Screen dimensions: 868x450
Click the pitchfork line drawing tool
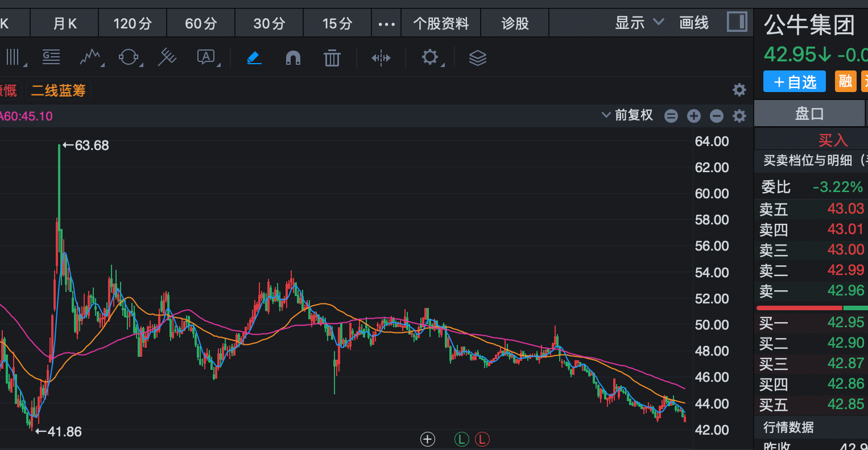[167, 57]
